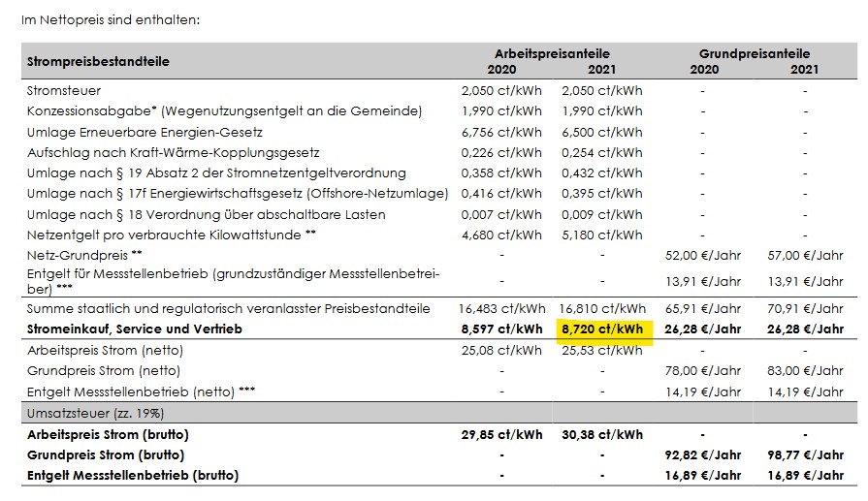Viewport: 868px width, 501px height.
Task: Click the Arbeitspreisanteile header
Action: [x=552, y=53]
